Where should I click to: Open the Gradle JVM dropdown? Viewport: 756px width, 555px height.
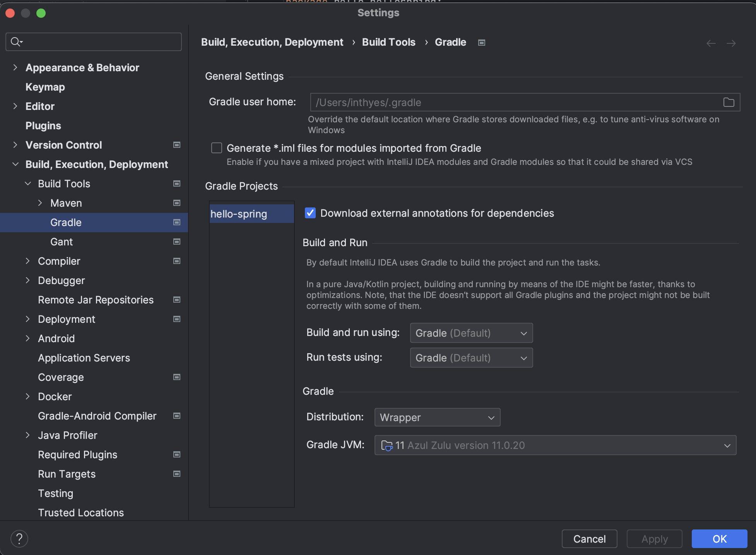[555, 445]
